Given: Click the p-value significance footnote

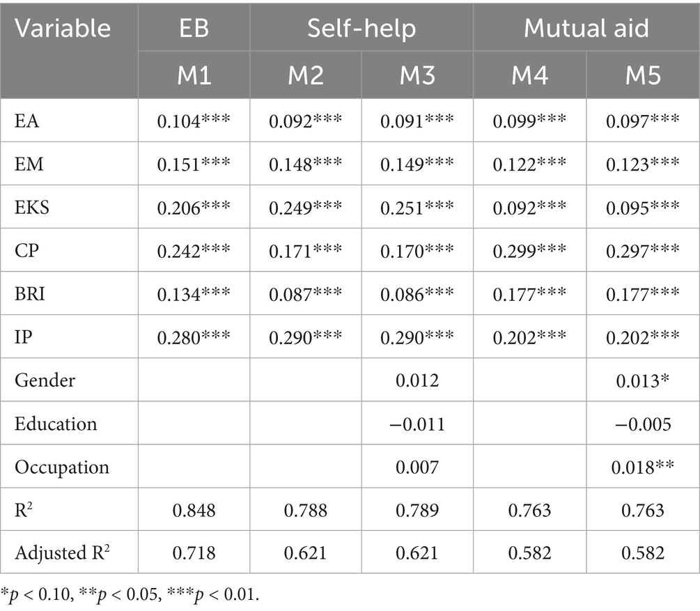Looking at the screenshot, I should pos(130,595).
